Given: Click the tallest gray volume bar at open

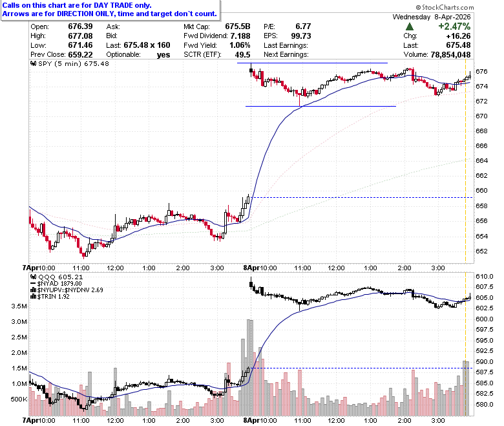Looking at the screenshot, I should 250,367.
